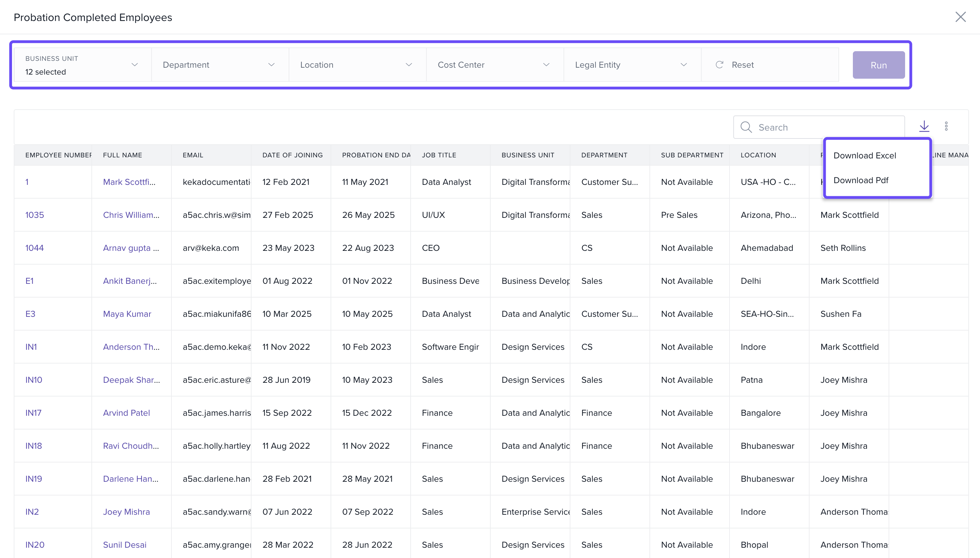Screen dimensions: 980x558
Task: Close the Probation Completed Employees dialog
Action: coord(960,17)
